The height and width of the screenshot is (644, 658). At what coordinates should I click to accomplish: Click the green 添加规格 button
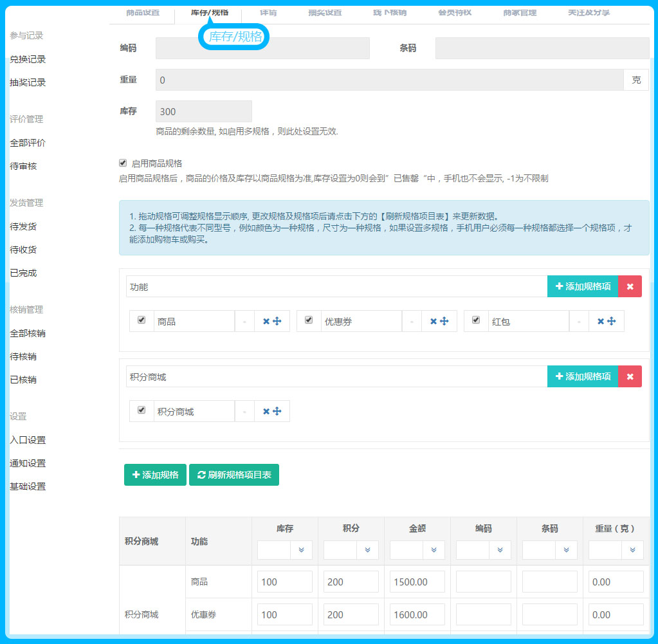[x=155, y=475]
